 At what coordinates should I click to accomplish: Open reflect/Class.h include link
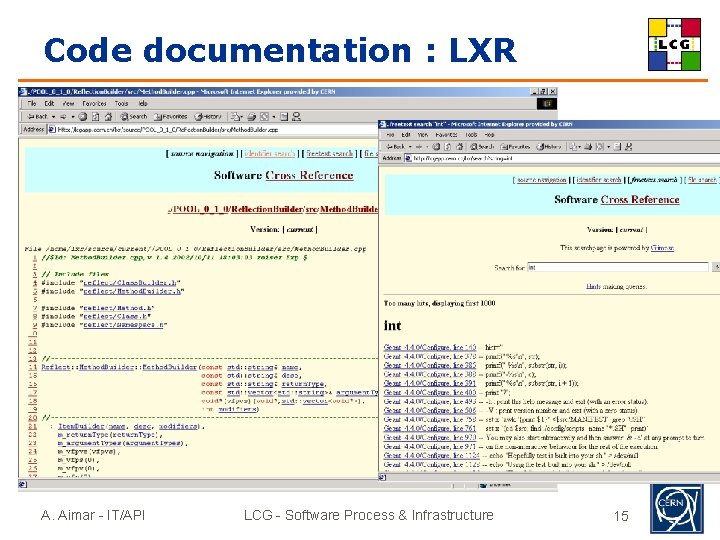[115, 316]
